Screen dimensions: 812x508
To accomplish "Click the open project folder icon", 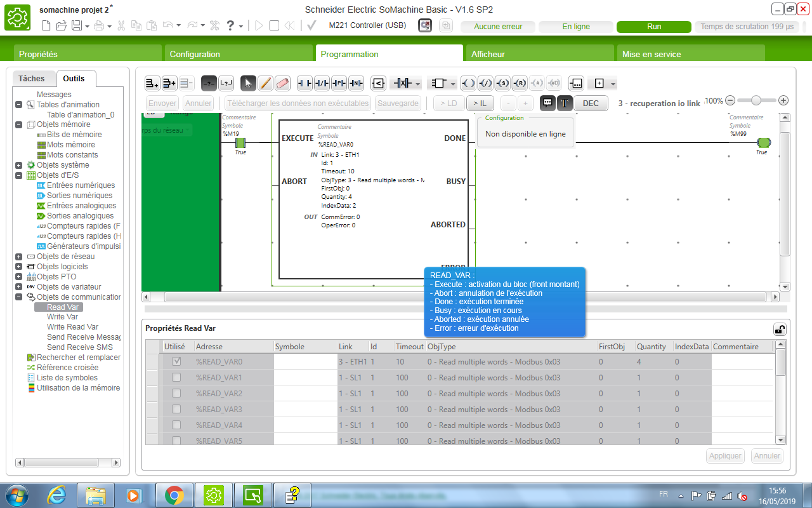I will tap(62, 26).
